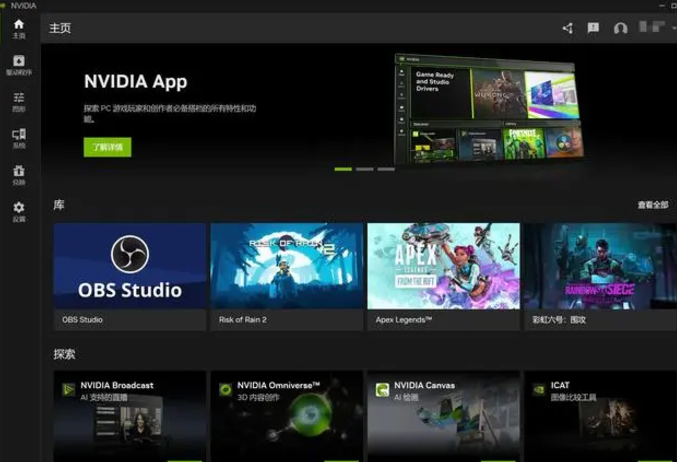Open the Rainbow Six Siege cover art
The image size is (677, 462).
(x=601, y=266)
